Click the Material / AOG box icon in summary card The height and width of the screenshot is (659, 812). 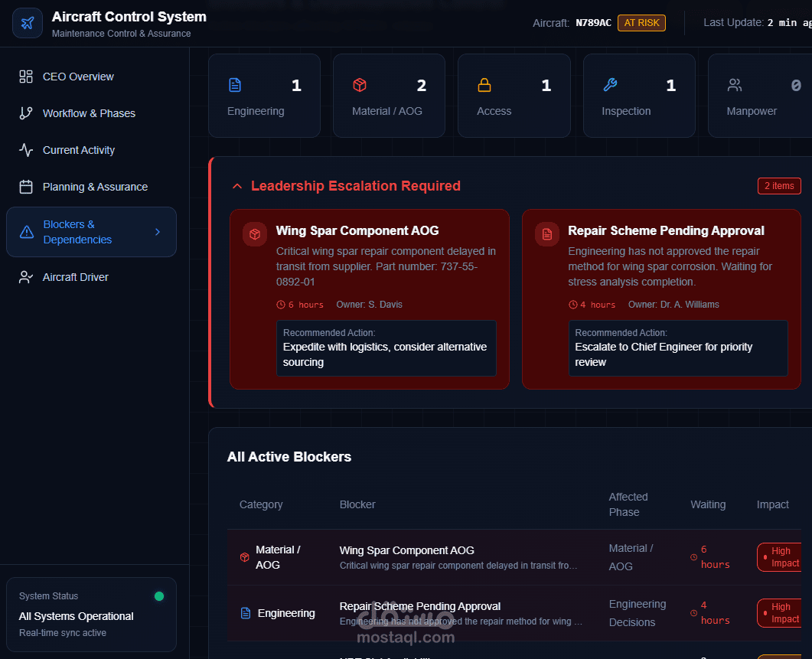pos(360,85)
